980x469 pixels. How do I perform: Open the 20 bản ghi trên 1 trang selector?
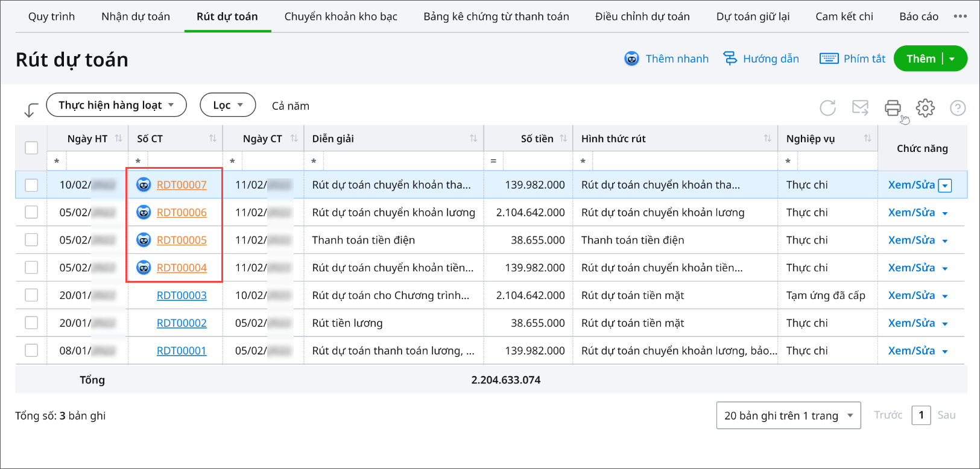[x=788, y=415]
